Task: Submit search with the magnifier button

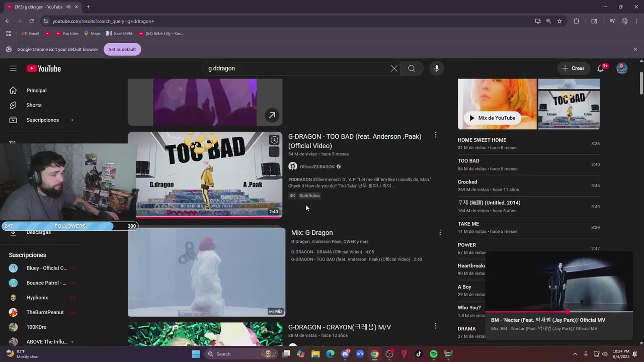Action: (x=412, y=68)
